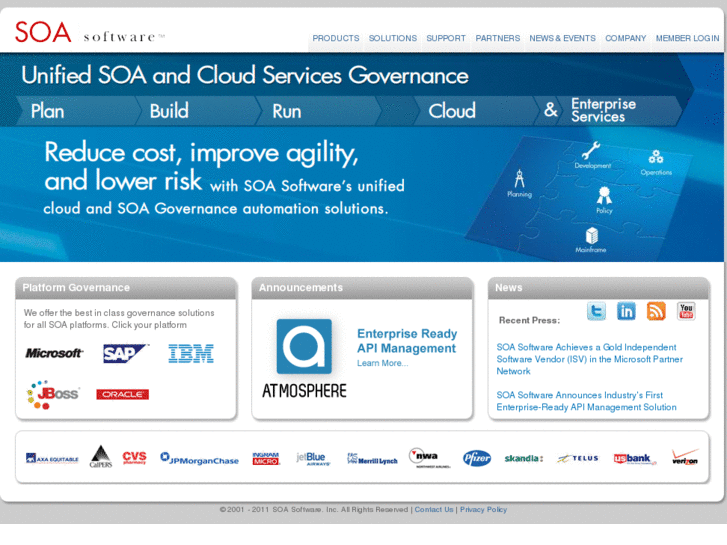Click the 'Unified SOA and Cloud Services Governance' heading
727x545 pixels.
[245, 75]
